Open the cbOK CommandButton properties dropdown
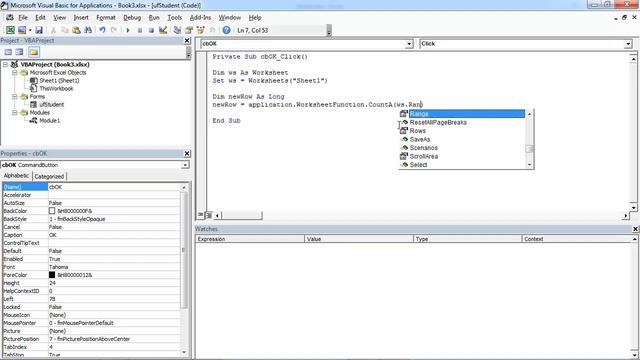The width and height of the screenshot is (640, 360). pos(185,165)
